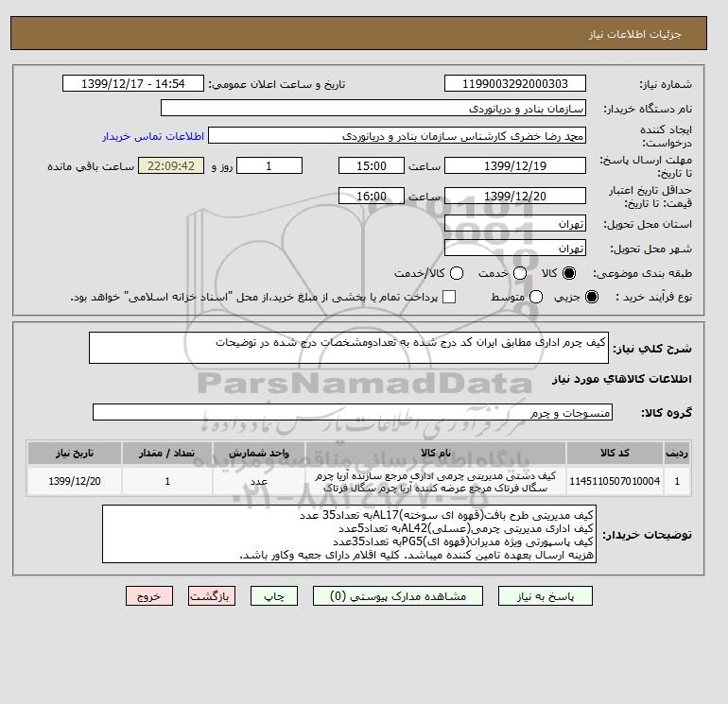
Task: Click the row number cell 1
Action: pyautogui.click(x=677, y=481)
